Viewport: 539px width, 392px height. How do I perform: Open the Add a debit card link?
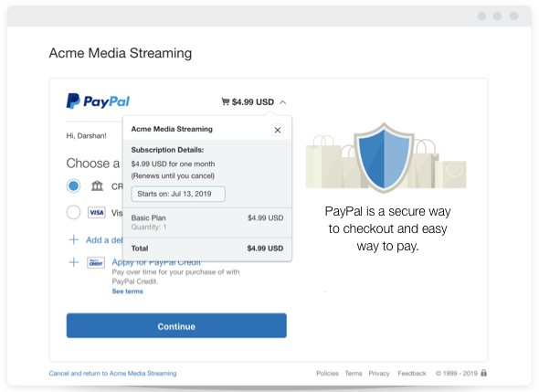click(x=104, y=240)
